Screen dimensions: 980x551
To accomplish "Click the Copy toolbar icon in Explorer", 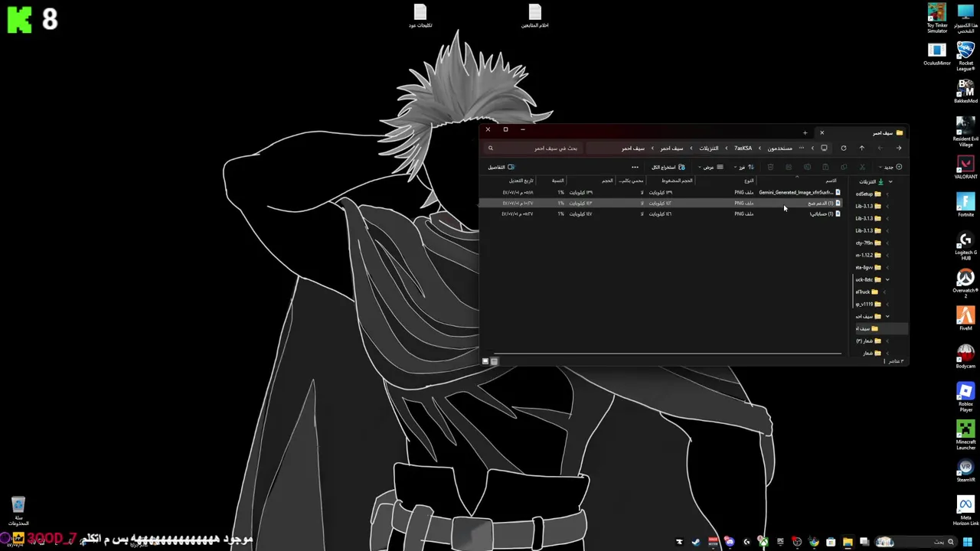I will 844,167.
